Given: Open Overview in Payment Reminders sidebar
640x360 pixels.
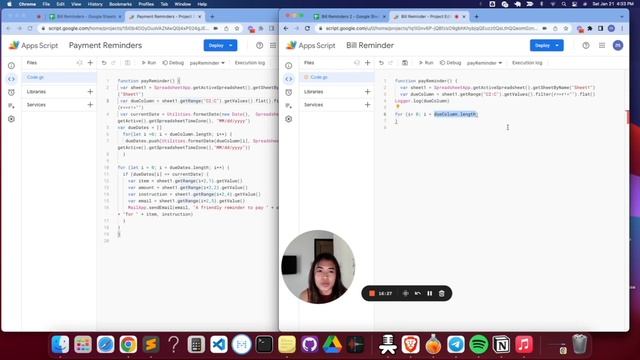Looking at the screenshot, I should 11,65.
